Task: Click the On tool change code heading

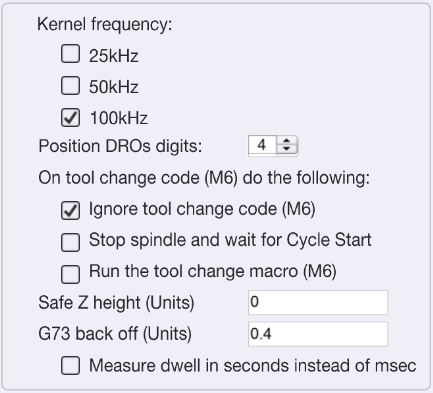Action: [204, 178]
